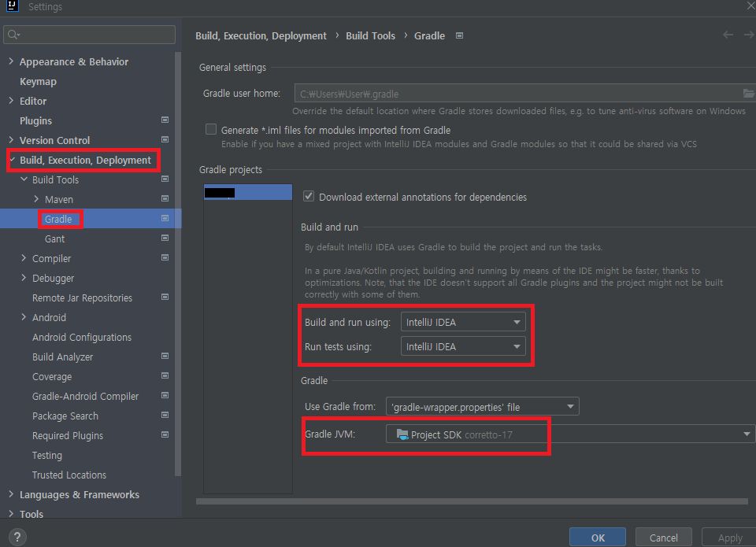Open the Build and run using dropdown

point(463,322)
